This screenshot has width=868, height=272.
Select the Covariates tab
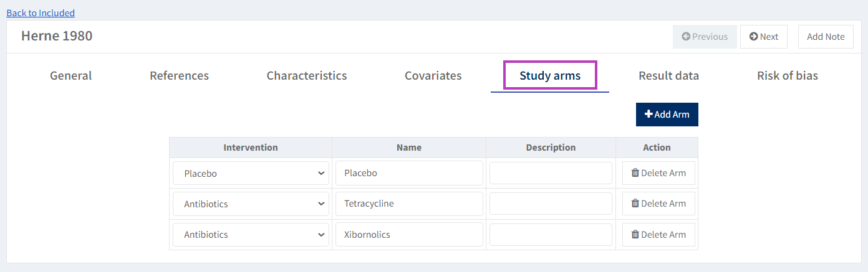click(x=433, y=76)
